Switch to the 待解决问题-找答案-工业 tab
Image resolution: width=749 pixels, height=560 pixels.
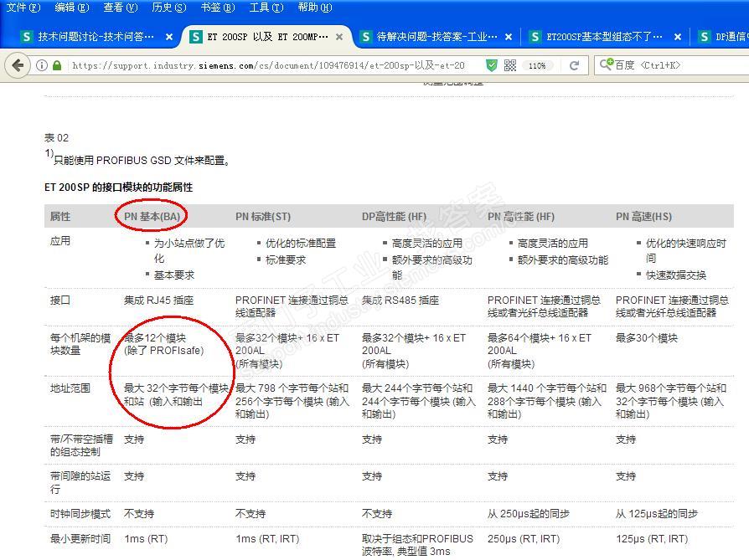pyautogui.click(x=436, y=37)
